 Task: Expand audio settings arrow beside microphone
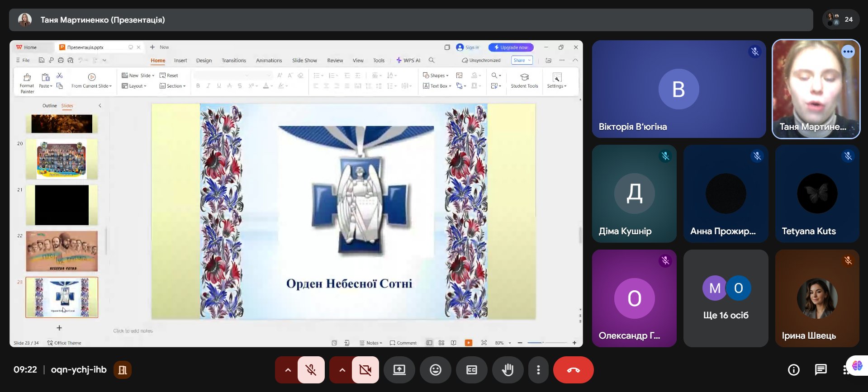pyautogui.click(x=288, y=370)
